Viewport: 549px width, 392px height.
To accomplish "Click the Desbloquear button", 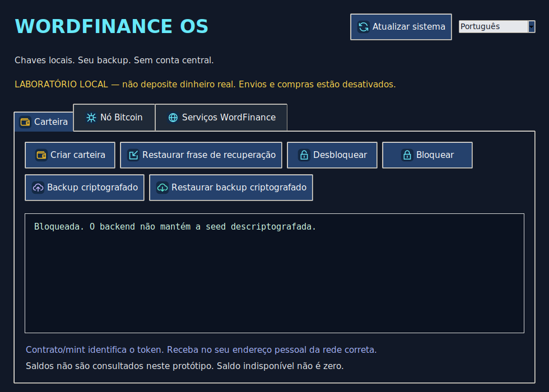I will tap(332, 155).
